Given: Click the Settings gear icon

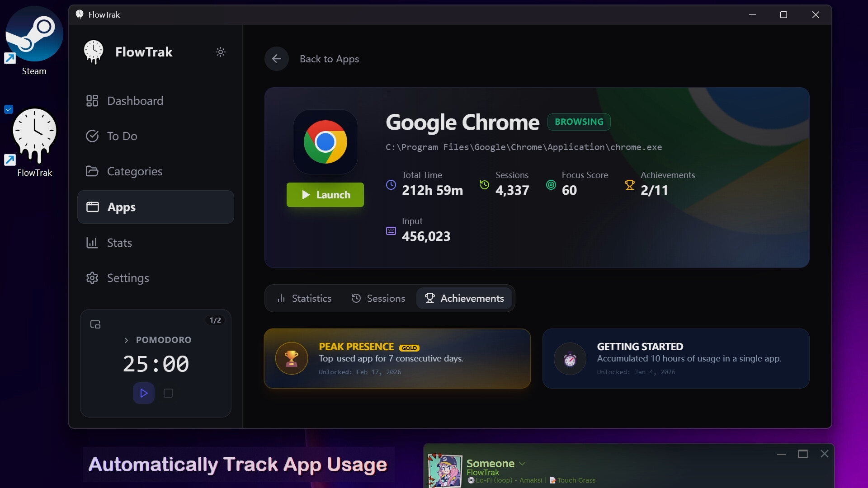Looking at the screenshot, I should coord(92,278).
